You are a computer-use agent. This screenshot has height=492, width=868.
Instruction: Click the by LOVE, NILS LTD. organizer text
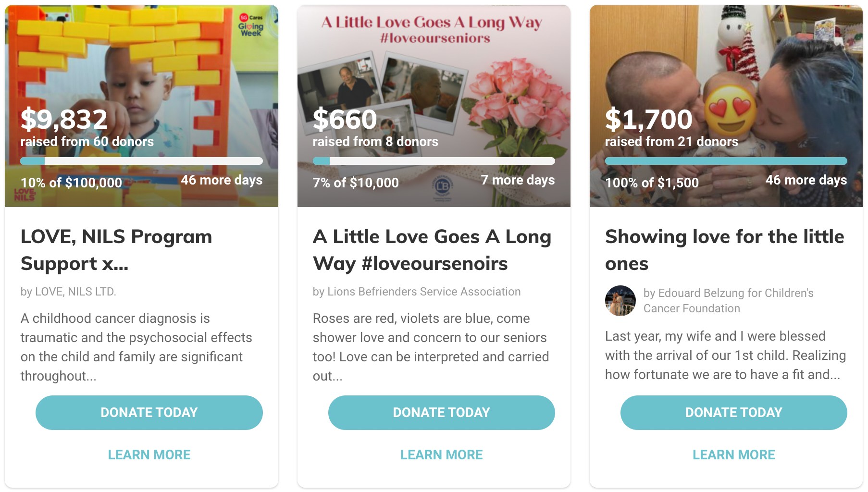click(68, 292)
